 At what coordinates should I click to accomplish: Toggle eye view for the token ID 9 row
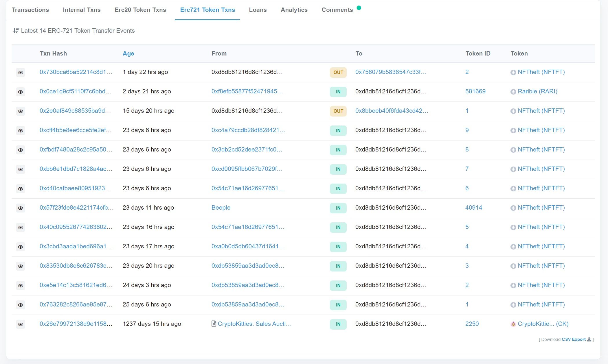click(21, 131)
